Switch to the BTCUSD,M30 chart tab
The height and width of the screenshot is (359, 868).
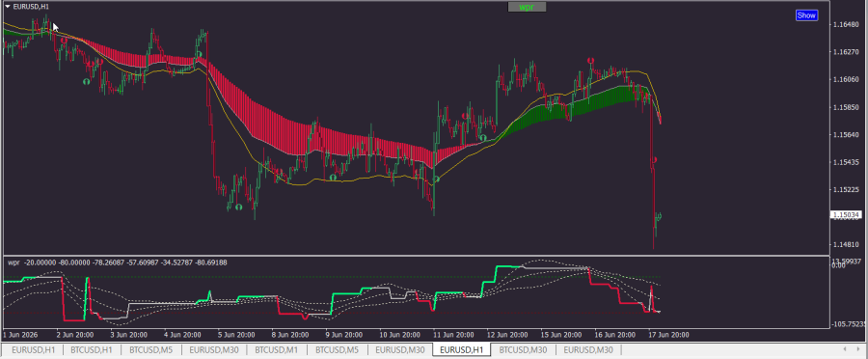(523, 349)
